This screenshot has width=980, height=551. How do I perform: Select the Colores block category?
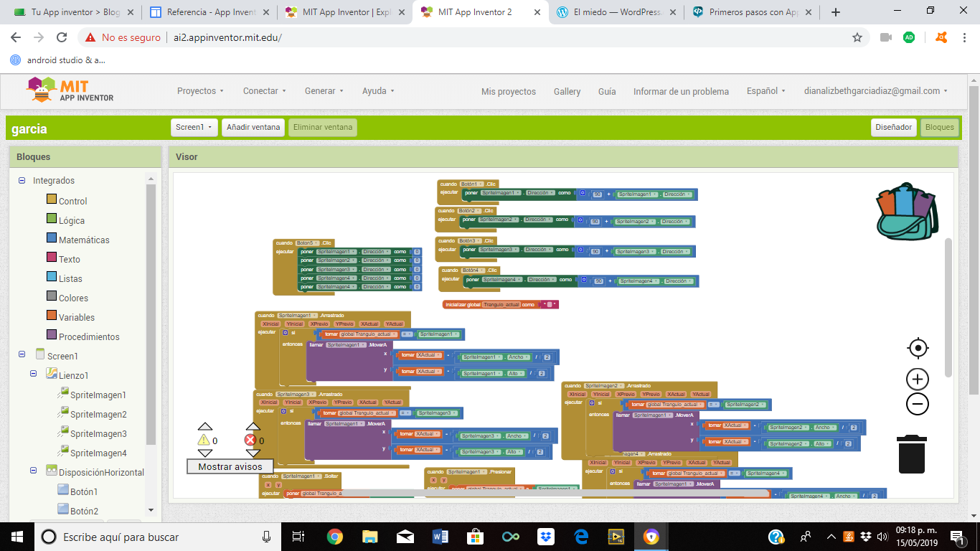point(73,298)
